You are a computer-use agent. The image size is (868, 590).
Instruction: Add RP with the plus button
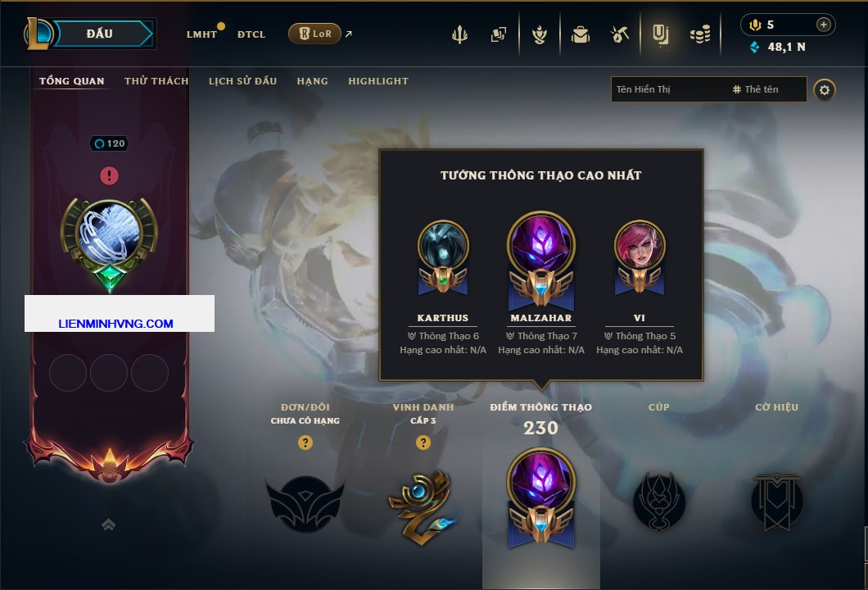tap(824, 25)
